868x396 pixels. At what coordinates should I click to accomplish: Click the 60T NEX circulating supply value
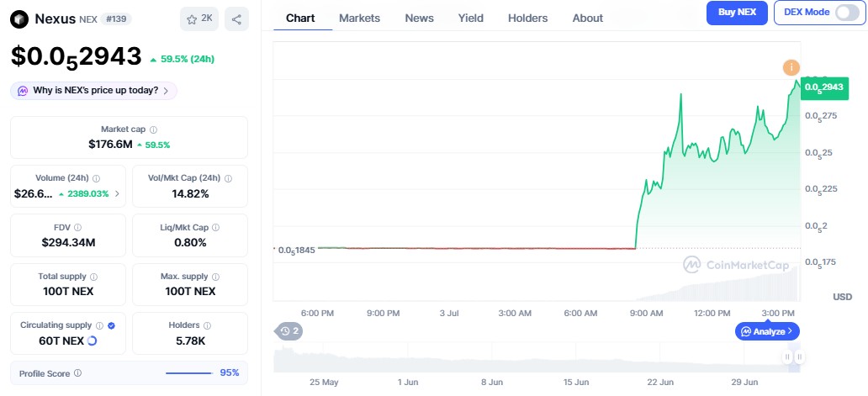pyautogui.click(x=61, y=341)
